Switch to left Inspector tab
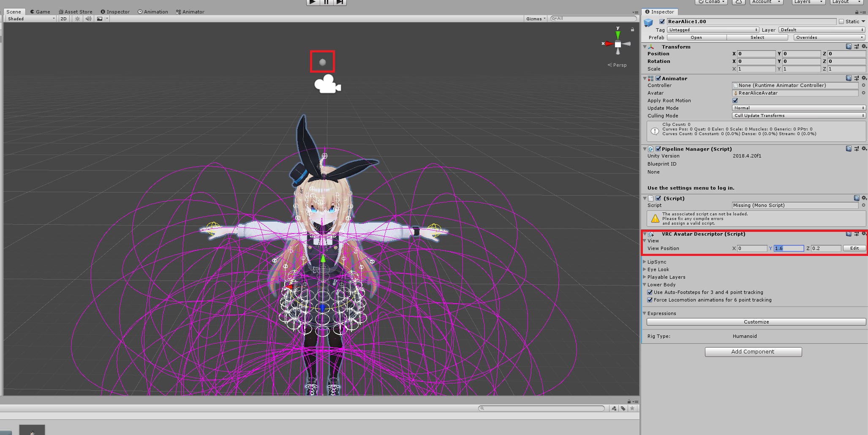The height and width of the screenshot is (435, 868). [115, 12]
